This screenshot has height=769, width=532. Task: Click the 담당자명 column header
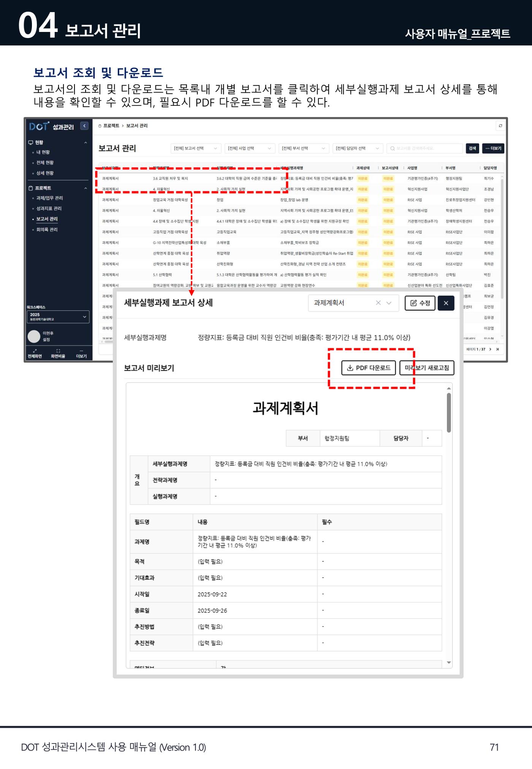click(490, 168)
